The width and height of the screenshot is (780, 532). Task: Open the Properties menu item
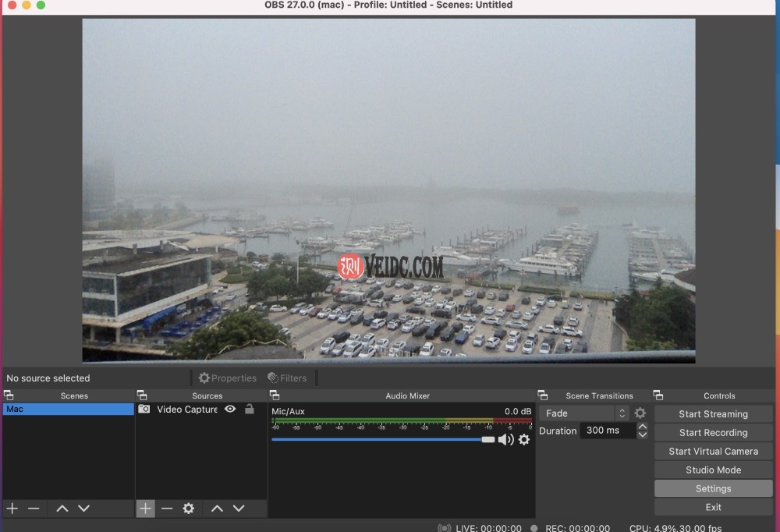pyautogui.click(x=226, y=378)
